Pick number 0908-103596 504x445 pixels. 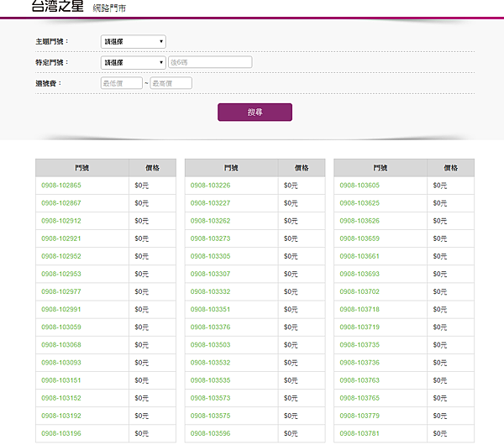tap(211, 433)
